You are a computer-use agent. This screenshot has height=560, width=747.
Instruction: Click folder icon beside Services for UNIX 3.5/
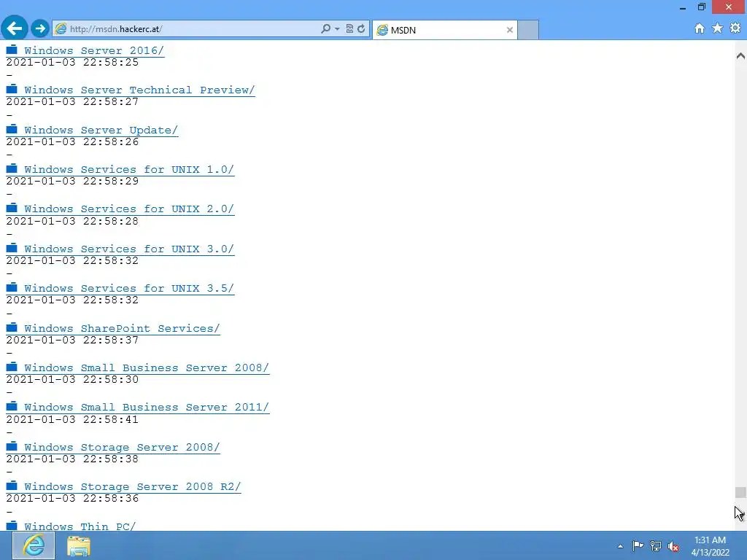coord(12,287)
